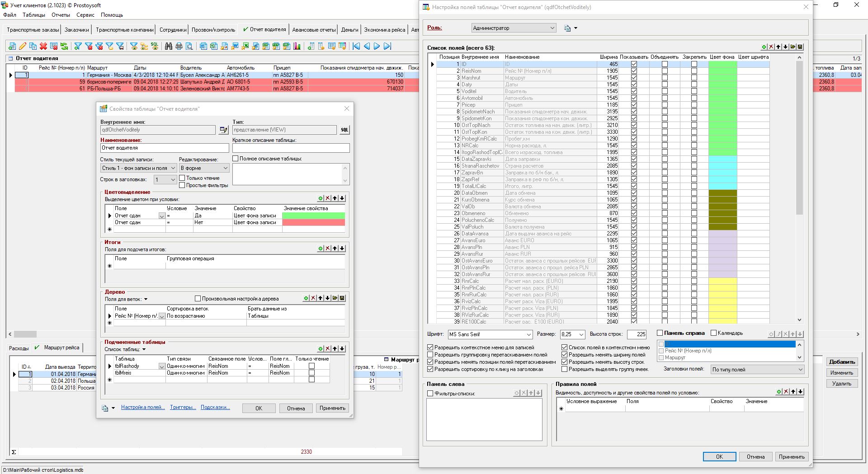Click Отмена in field settings dialog

(755, 457)
